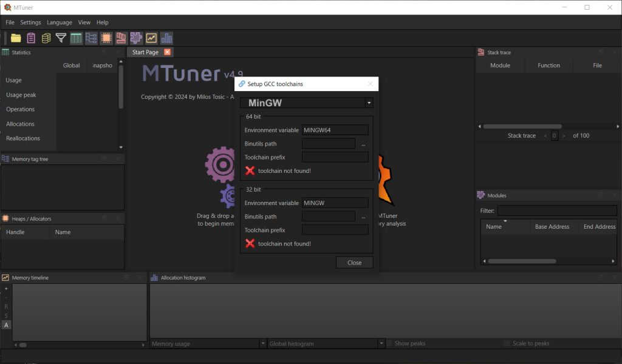The width and height of the screenshot is (622, 364).
Task: Toggle the memory tag tree toolbar icon
Action: tap(91, 38)
